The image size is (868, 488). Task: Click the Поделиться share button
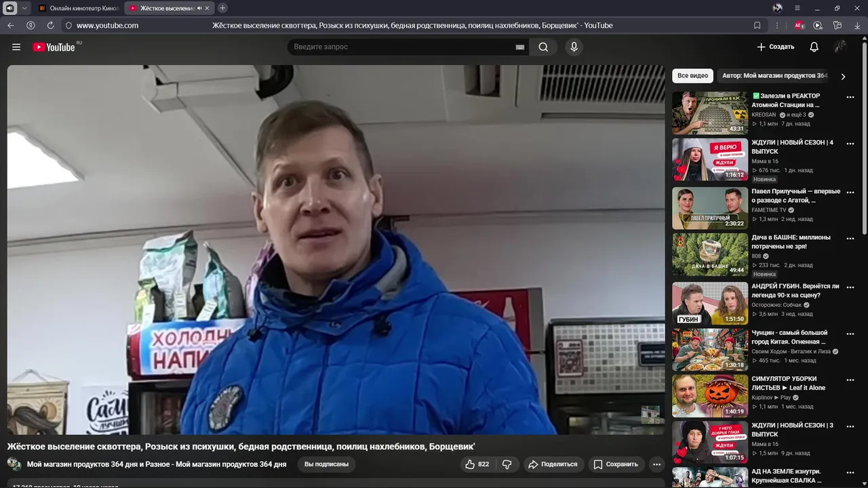point(553,464)
